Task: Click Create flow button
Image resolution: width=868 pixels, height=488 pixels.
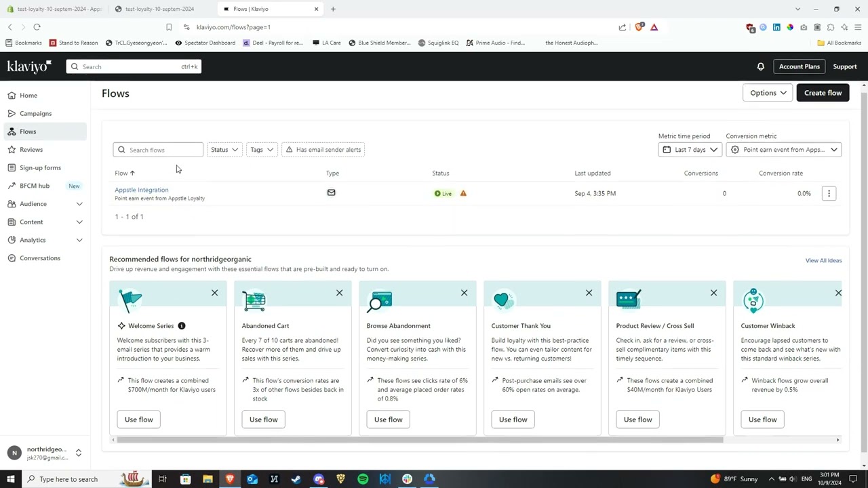Action: coord(823,93)
